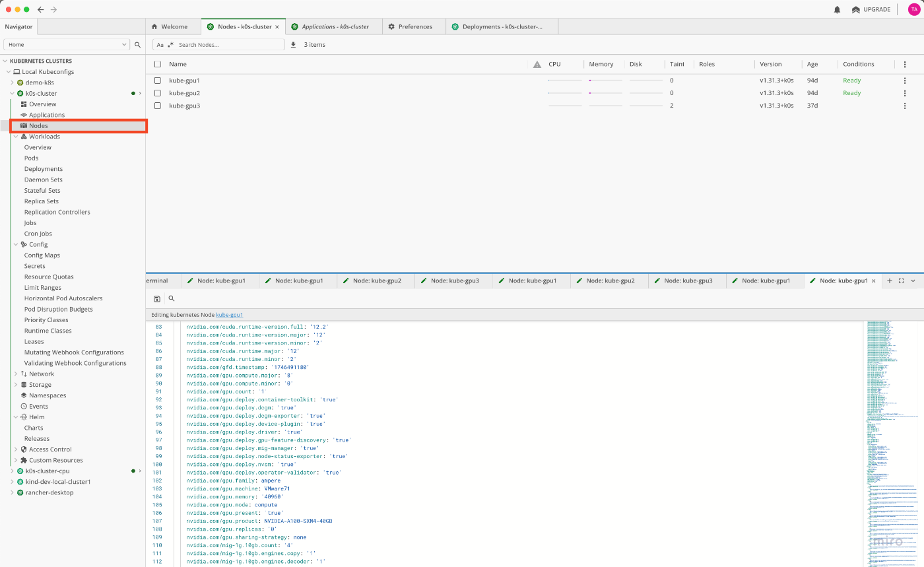Screen dimensions: 924x567
Task: Collapse the bottom panel with chevron
Action: pos(913,281)
